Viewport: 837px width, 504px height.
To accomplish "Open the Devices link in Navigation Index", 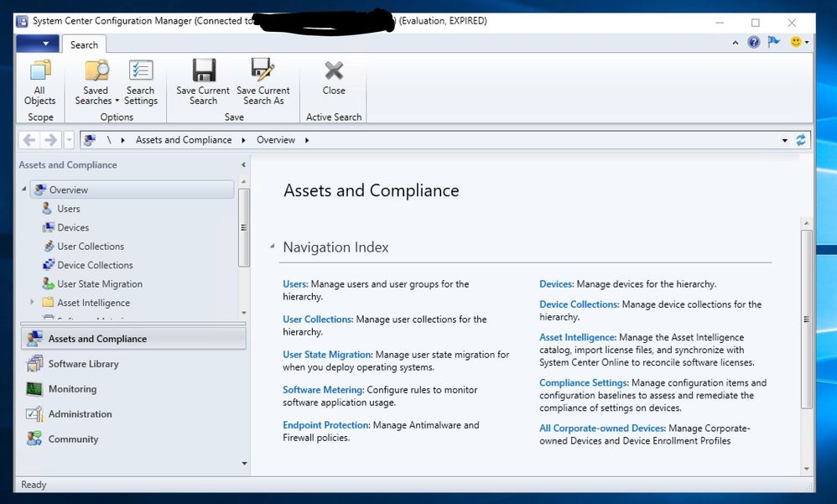I will 556,284.
